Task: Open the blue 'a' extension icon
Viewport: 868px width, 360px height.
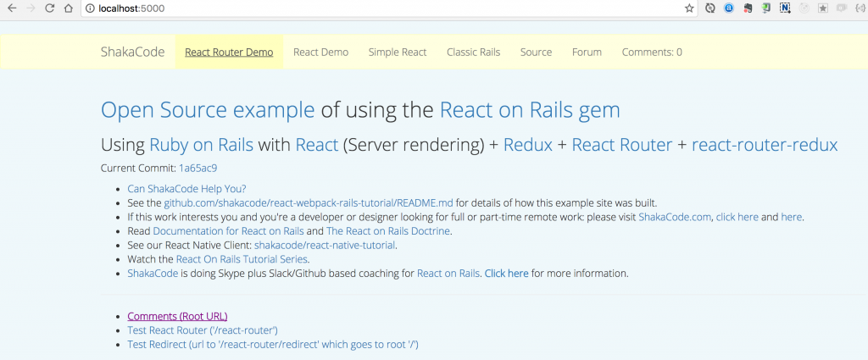Action: click(729, 8)
